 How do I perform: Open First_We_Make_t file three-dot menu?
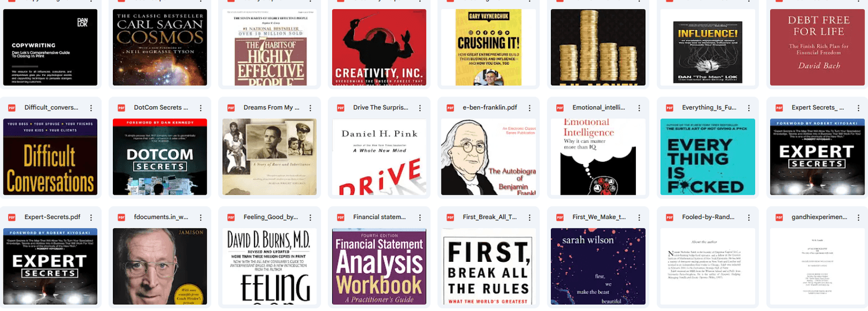click(639, 217)
